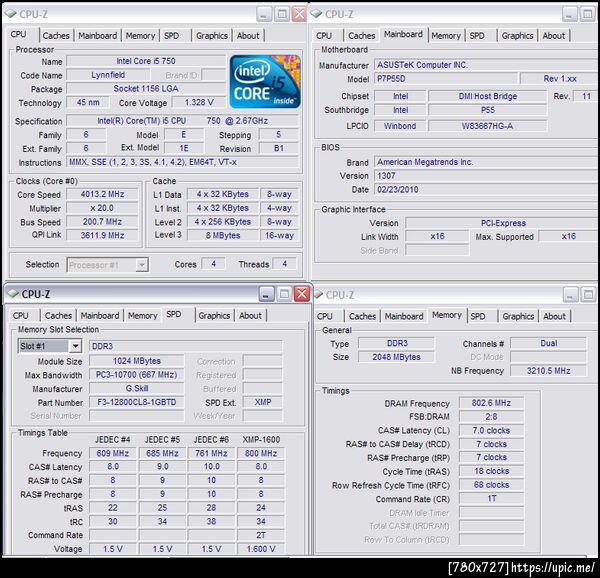The image size is (600, 578).
Task: Open the Slot #1 memory slot dropdown
Action: point(75,346)
